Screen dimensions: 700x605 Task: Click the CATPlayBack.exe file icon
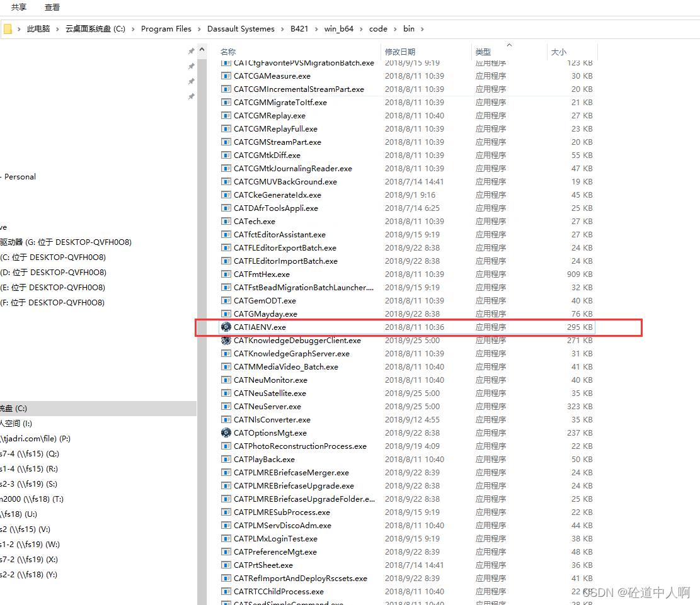click(x=226, y=459)
